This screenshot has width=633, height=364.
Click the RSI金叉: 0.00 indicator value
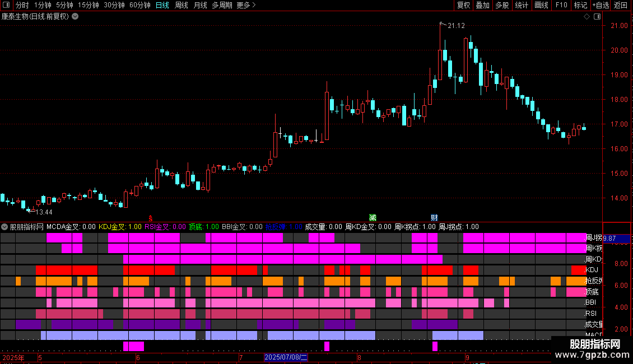pyautogui.click(x=165, y=227)
